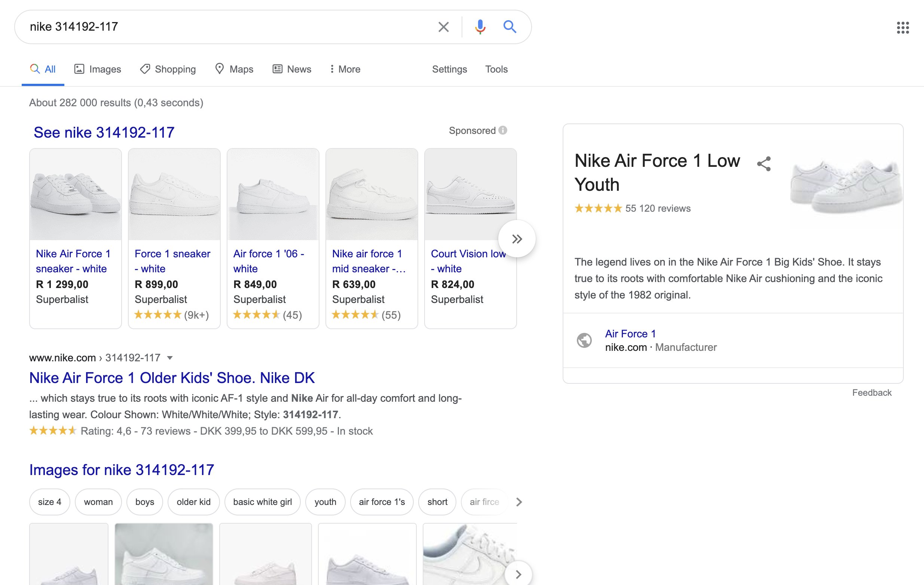Open the Air Force 1 manufacturer link
Screen dimensions: 924x585
630,334
